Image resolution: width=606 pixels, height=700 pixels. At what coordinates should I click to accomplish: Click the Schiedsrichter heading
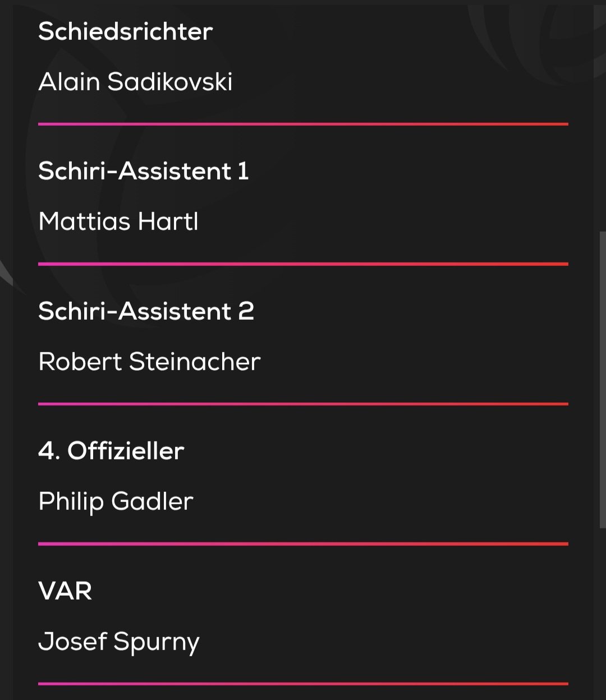coord(125,31)
